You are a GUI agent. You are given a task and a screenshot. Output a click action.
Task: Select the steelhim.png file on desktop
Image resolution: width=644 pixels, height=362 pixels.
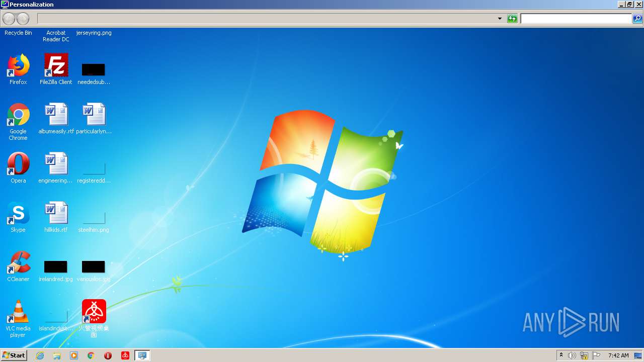94,218
